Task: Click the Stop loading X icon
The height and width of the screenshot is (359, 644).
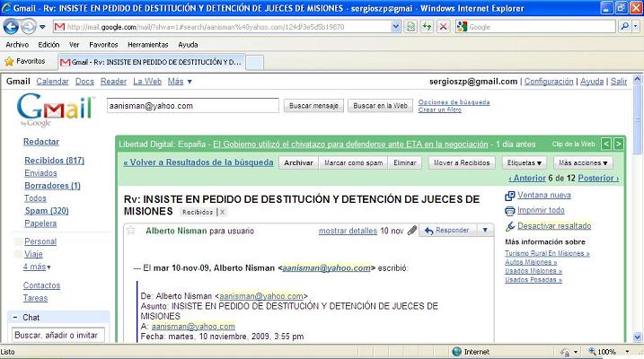Action: click(x=443, y=27)
